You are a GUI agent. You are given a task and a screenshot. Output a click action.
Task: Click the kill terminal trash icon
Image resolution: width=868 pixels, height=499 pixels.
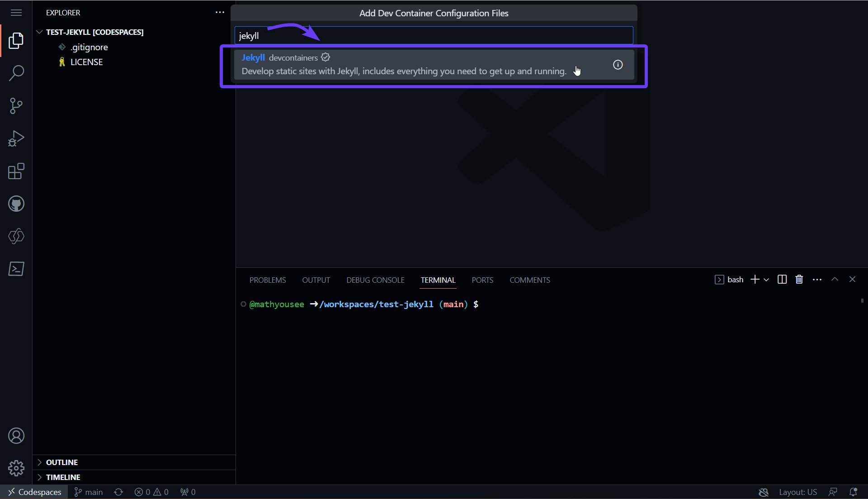799,280
